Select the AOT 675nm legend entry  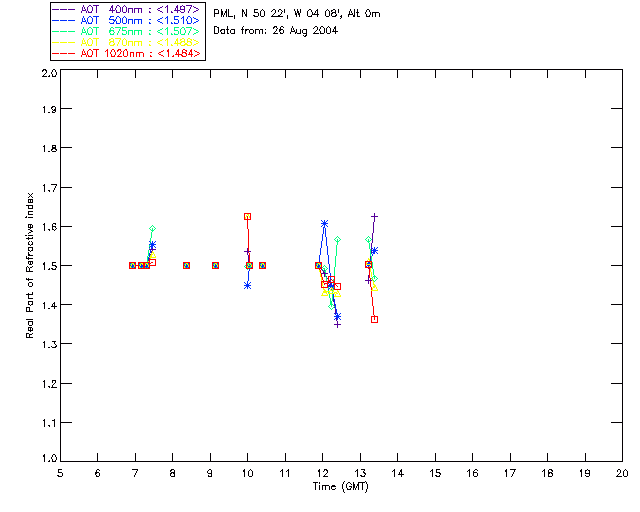click(x=126, y=31)
